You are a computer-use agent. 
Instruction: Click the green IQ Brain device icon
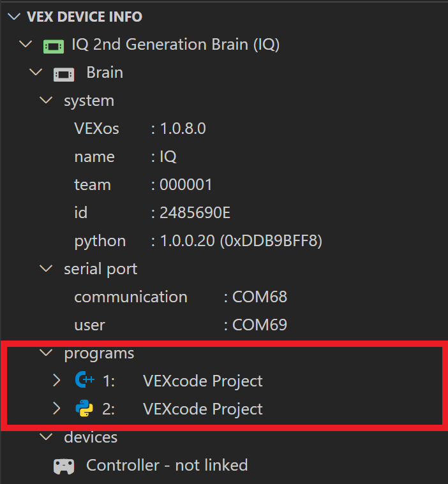(x=53, y=45)
